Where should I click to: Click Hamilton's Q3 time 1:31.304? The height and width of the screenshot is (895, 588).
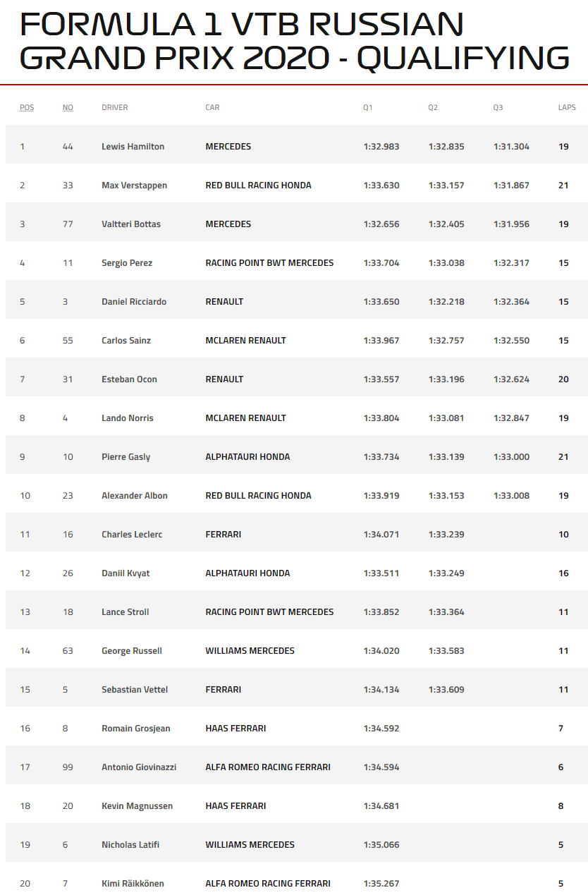511,147
